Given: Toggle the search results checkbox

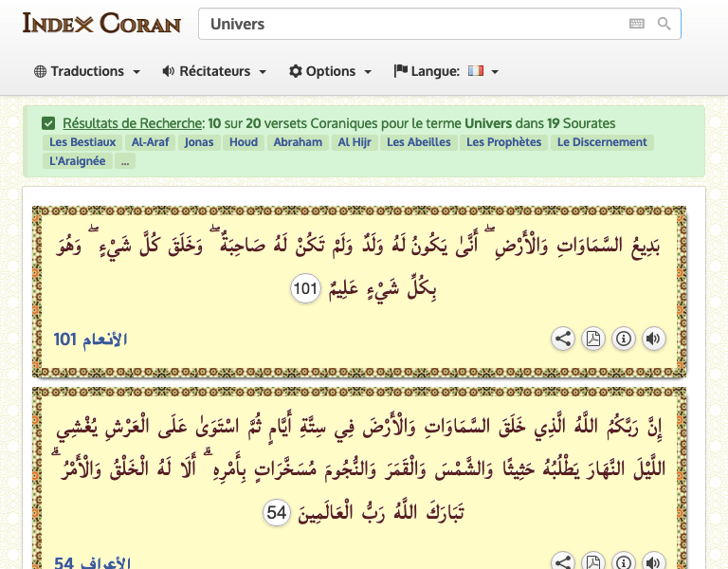Looking at the screenshot, I should point(48,123).
